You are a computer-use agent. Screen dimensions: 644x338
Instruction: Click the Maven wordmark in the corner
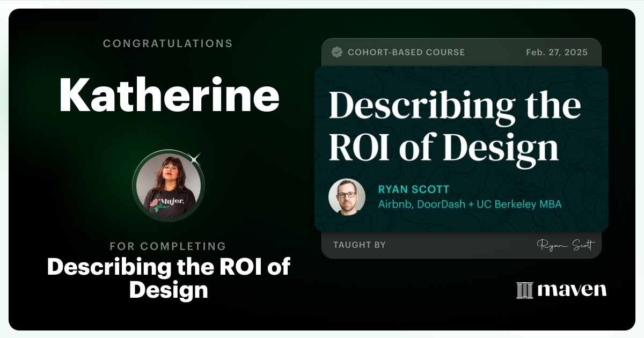pyautogui.click(x=572, y=290)
